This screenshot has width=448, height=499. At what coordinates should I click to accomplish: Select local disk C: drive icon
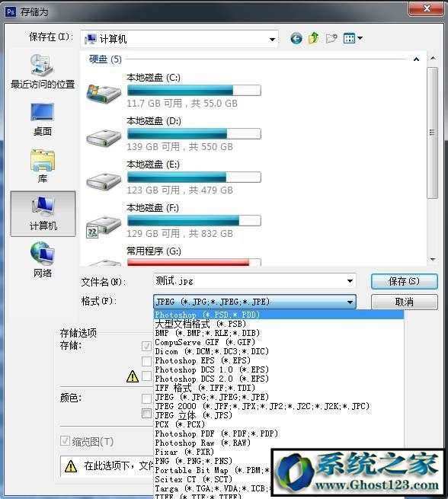click(104, 93)
